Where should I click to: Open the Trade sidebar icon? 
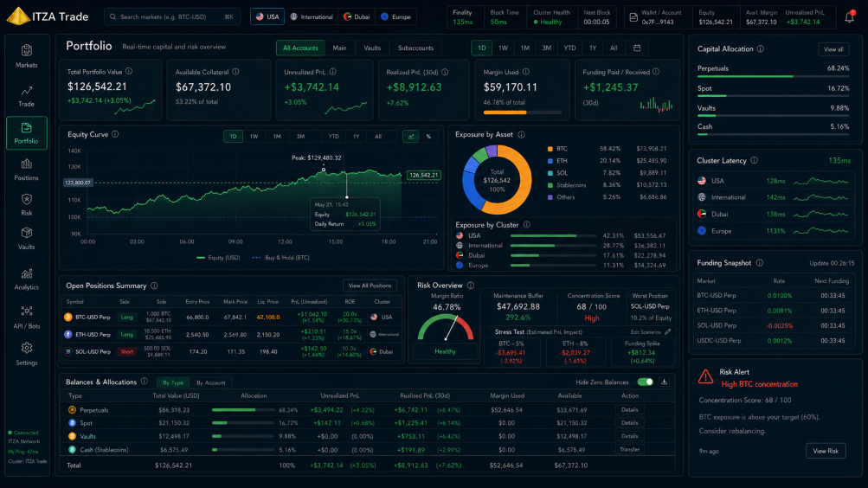[26, 91]
